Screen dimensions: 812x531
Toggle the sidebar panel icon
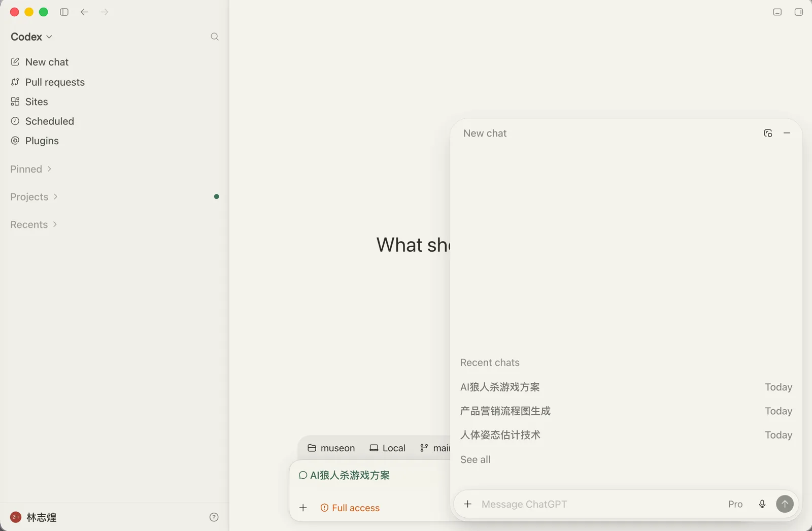coord(64,12)
